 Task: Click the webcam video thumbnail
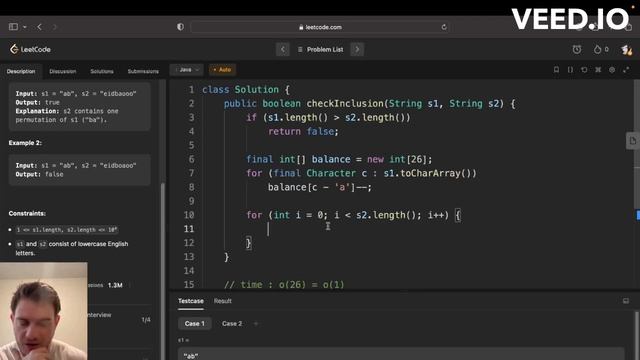(x=43, y=311)
